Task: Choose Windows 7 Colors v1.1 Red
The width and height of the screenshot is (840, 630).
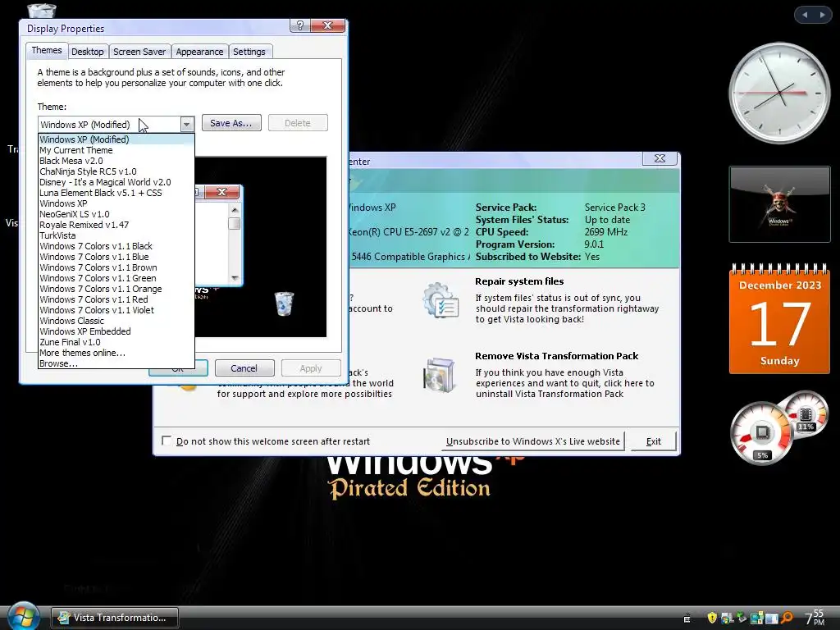Action: (116, 299)
